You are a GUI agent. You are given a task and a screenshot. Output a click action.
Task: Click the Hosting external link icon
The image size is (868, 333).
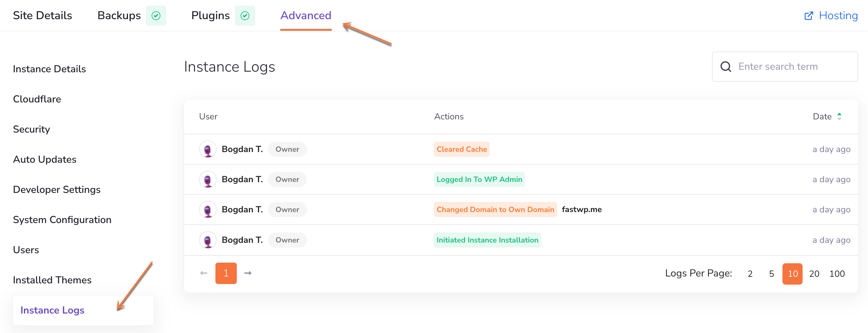click(808, 16)
